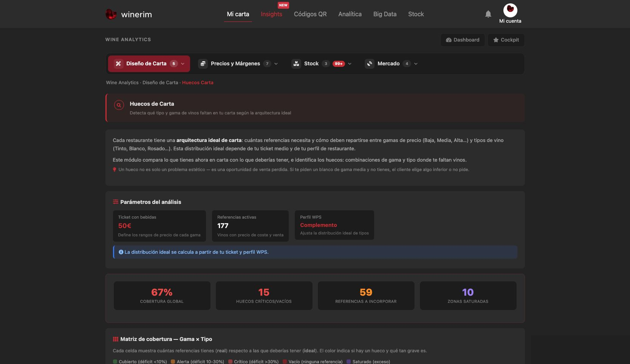The width and height of the screenshot is (630, 364).
Task: Click the Parámetros del análisis sliders icon
Action: click(116, 202)
